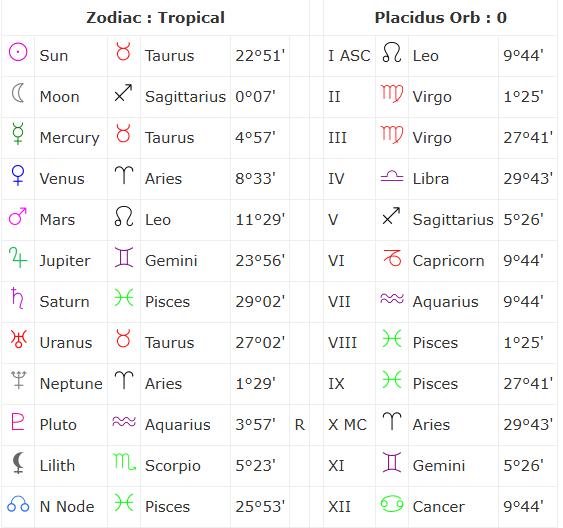Click the Zodiac : Tropical header
The height and width of the screenshot is (528, 563).
coord(155,18)
